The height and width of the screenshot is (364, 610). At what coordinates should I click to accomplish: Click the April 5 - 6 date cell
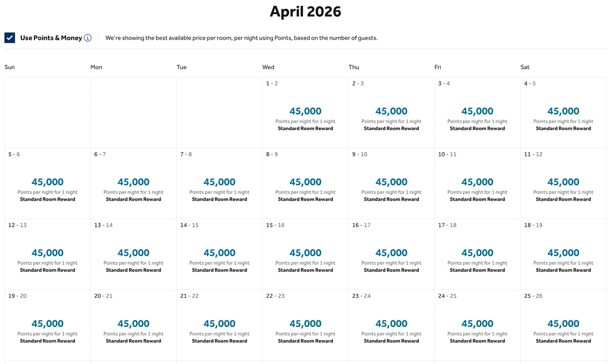coord(47,183)
